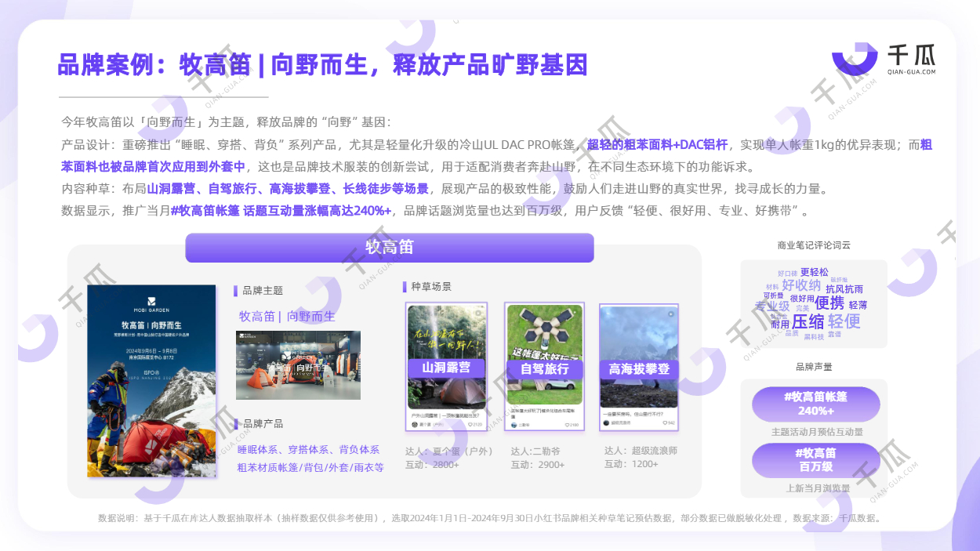Viewport: 980px width, 551px height.
Task: Click the word 便携 in the word cloud
Action: coord(829,303)
